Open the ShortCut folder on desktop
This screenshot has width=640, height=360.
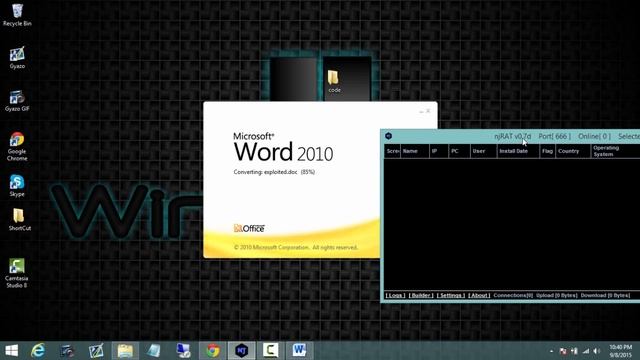(19, 220)
